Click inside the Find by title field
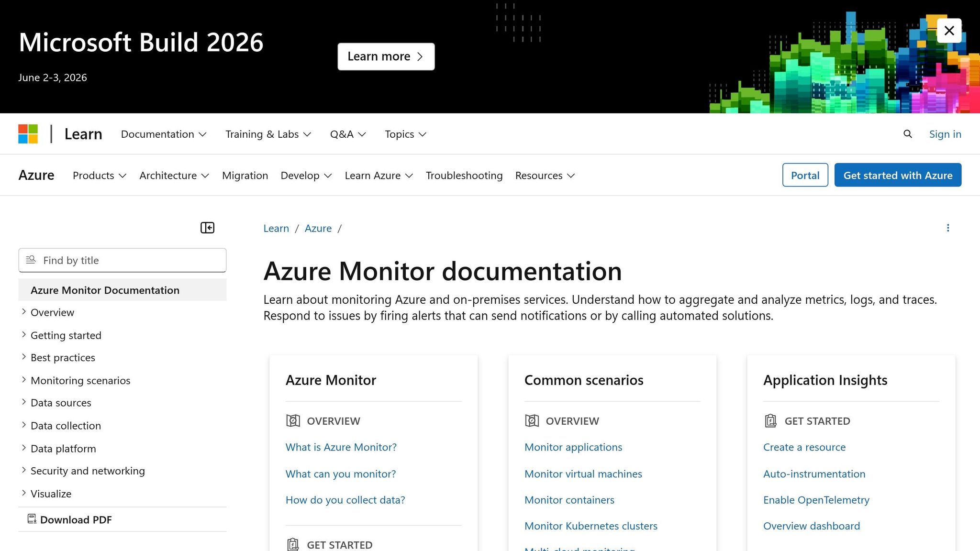The width and height of the screenshot is (980, 551). pos(122,260)
